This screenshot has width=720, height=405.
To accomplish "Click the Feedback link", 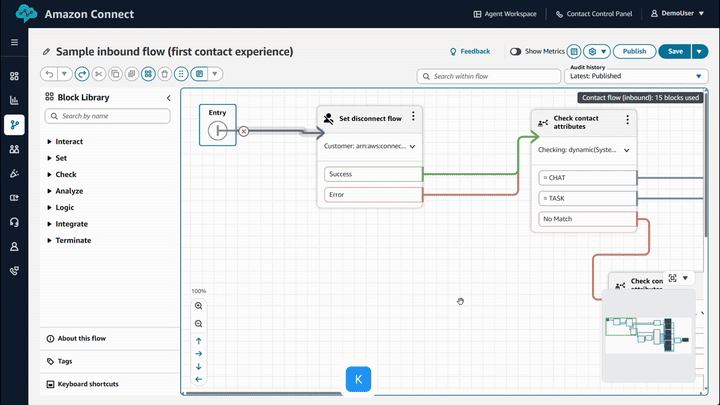I will tap(470, 51).
